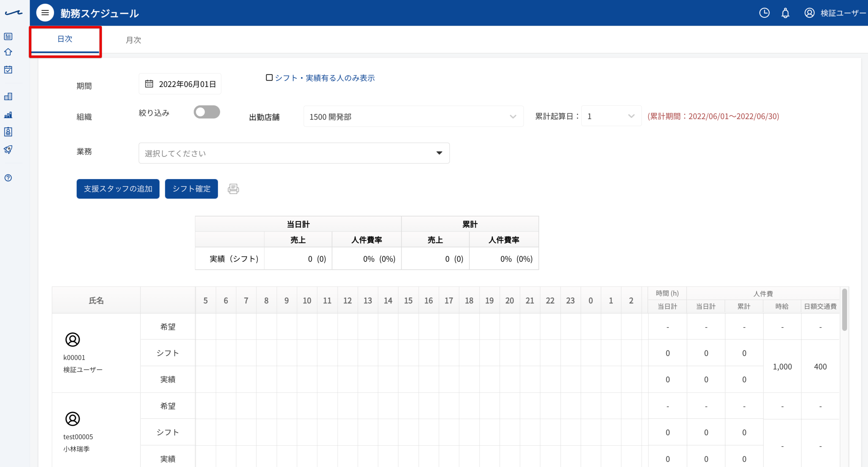
Task: Click the printer icon
Action: (x=233, y=189)
